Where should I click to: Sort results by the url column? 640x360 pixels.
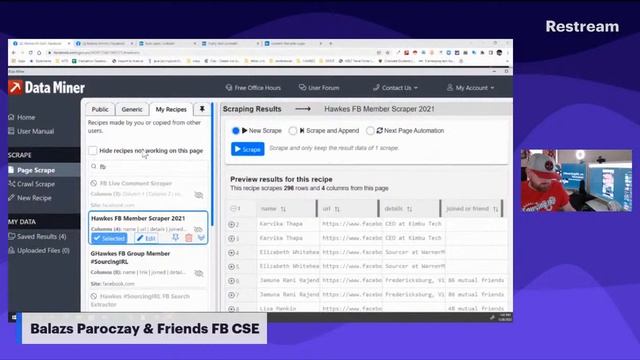click(x=337, y=209)
